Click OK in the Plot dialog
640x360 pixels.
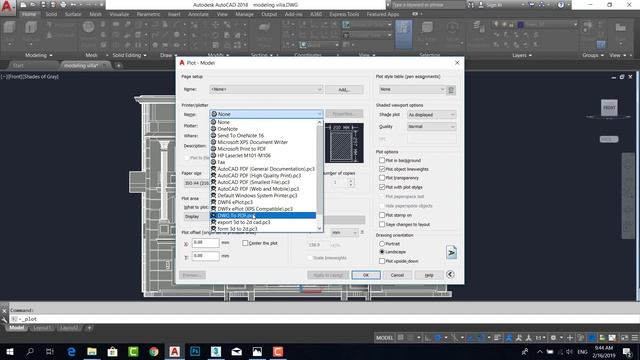[366, 275]
